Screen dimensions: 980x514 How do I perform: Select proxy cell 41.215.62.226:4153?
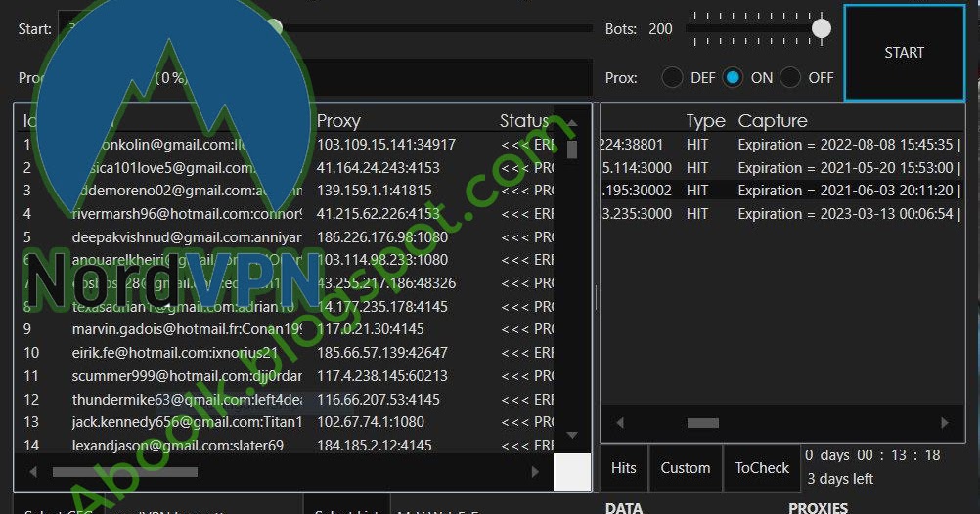point(379,214)
